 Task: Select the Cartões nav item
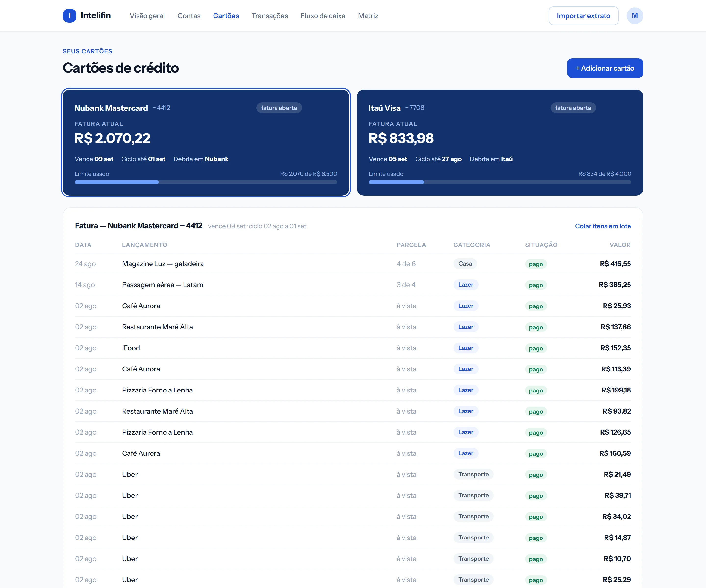pyautogui.click(x=226, y=16)
